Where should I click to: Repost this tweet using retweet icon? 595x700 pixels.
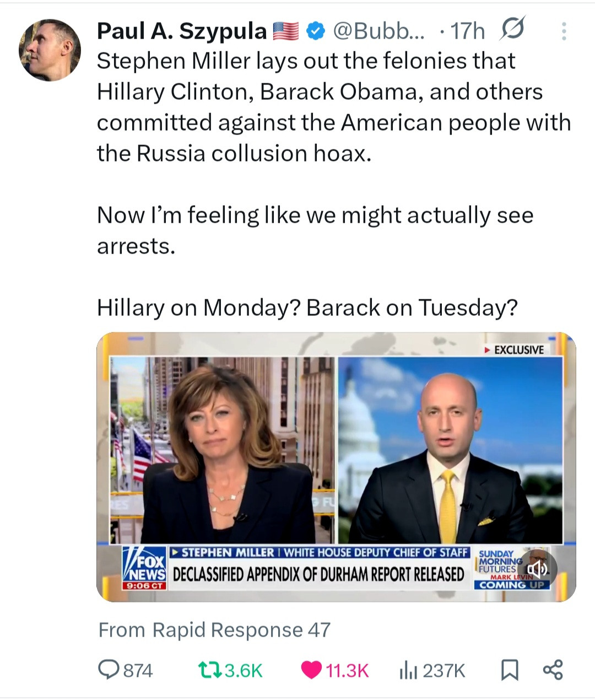click(x=209, y=670)
